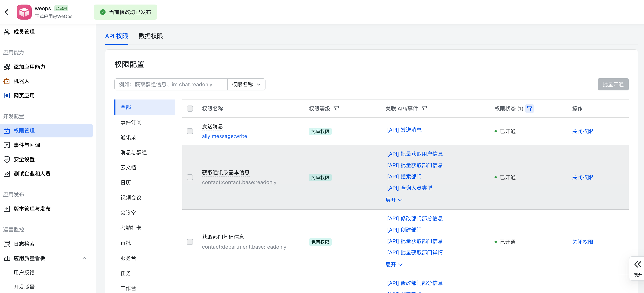This screenshot has height=293, width=644.
Task: Open the [API] 批量获取部门详情 link
Action: tap(415, 253)
